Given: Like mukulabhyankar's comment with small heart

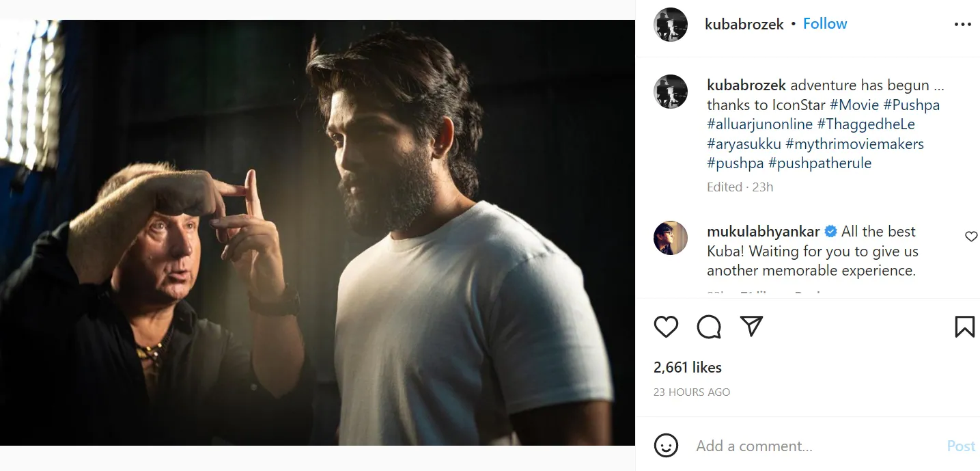Looking at the screenshot, I should click(x=971, y=237).
